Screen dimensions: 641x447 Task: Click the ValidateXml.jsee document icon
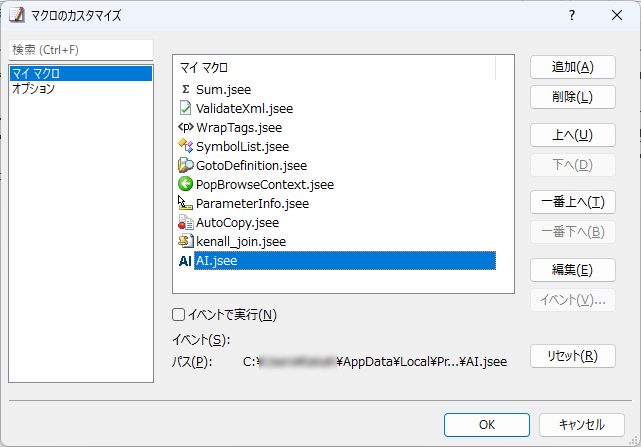pyautogui.click(x=185, y=108)
